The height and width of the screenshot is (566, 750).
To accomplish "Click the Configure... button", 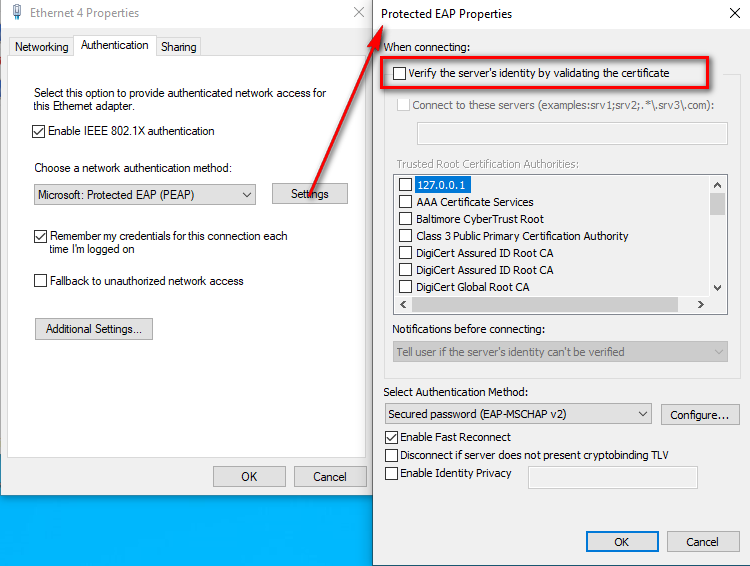I will [700, 414].
